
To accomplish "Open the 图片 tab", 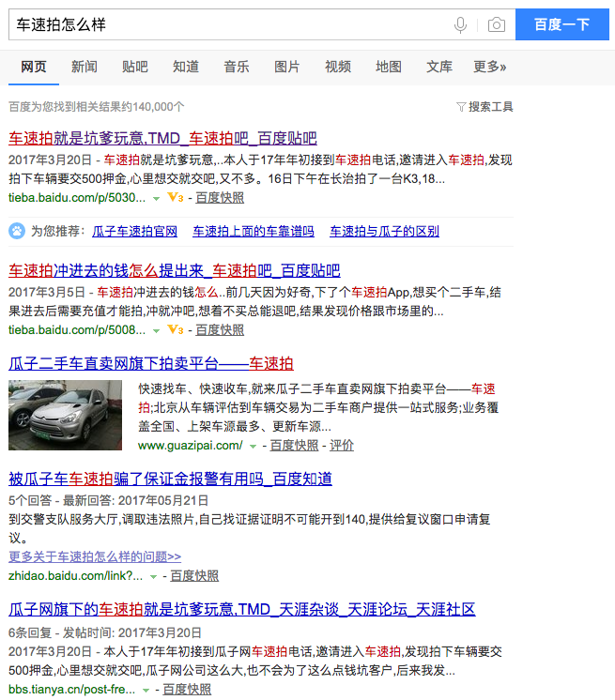I will pyautogui.click(x=286, y=67).
